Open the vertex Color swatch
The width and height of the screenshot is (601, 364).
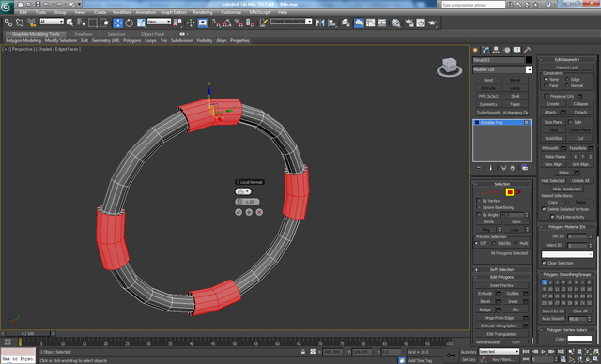pos(579,339)
